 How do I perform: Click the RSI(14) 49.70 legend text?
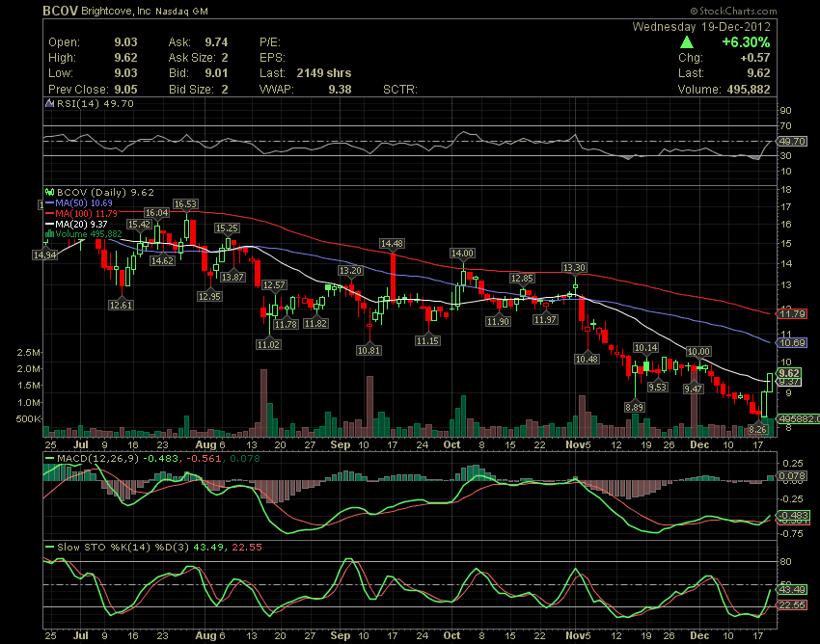click(x=96, y=103)
